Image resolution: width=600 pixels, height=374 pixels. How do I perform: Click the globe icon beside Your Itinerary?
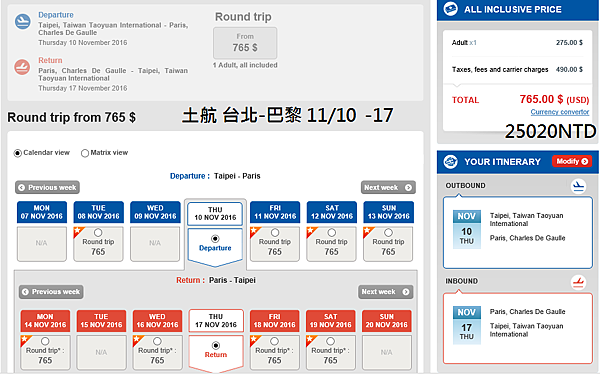[x=451, y=162]
